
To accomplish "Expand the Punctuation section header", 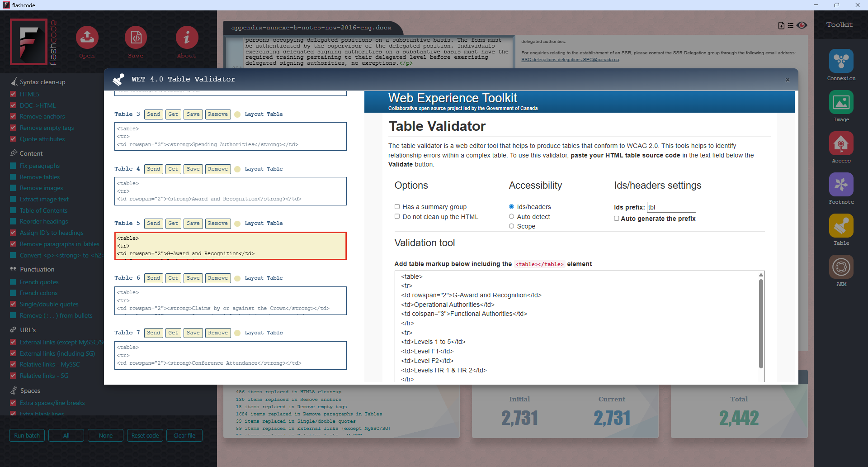I will tap(37, 269).
